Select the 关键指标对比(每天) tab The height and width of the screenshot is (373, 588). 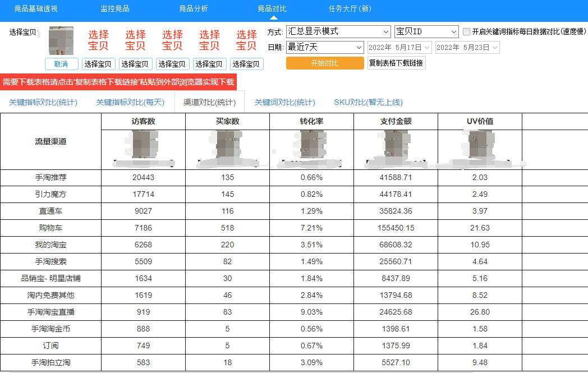pyautogui.click(x=130, y=102)
